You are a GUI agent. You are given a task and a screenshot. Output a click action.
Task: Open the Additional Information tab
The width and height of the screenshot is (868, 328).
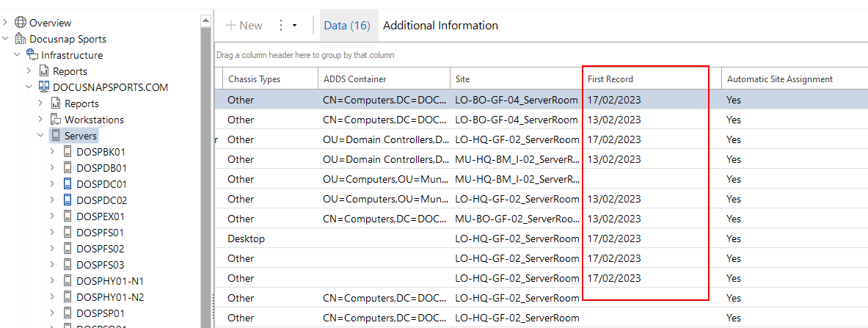point(441,26)
